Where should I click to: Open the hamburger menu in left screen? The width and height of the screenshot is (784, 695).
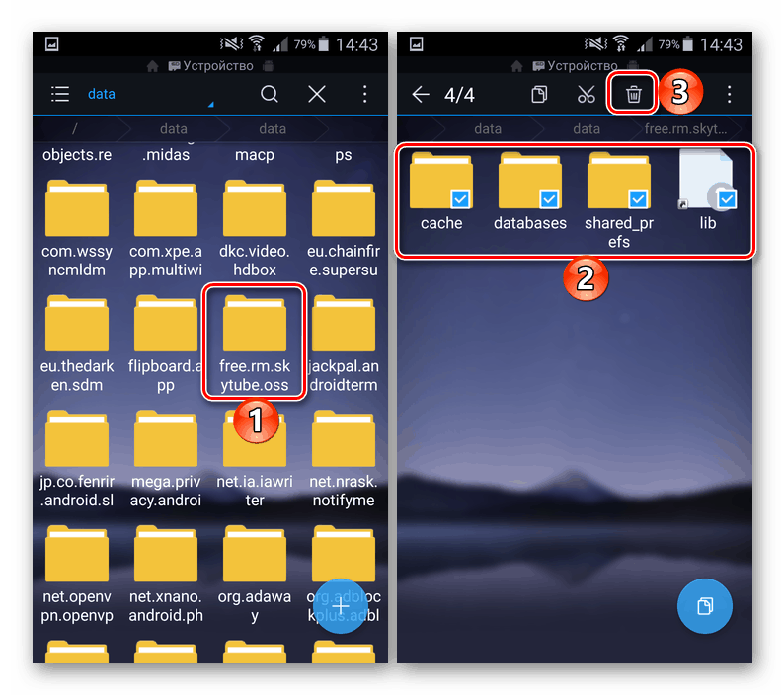point(60,94)
